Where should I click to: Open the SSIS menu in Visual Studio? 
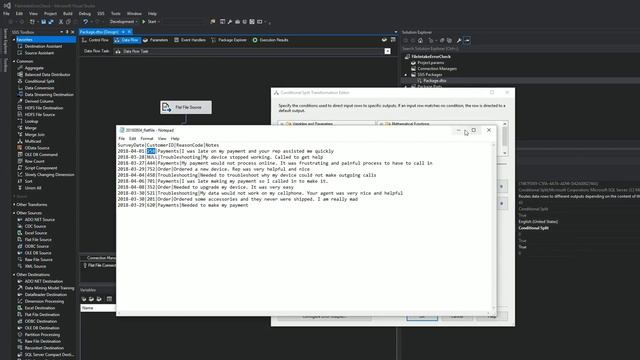pyautogui.click(x=100, y=13)
